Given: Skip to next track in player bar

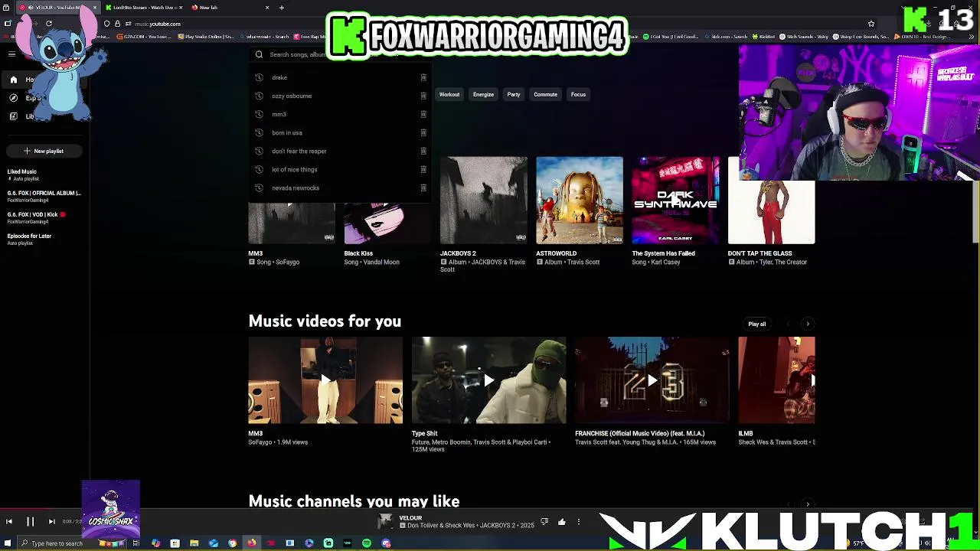Looking at the screenshot, I should [x=51, y=522].
